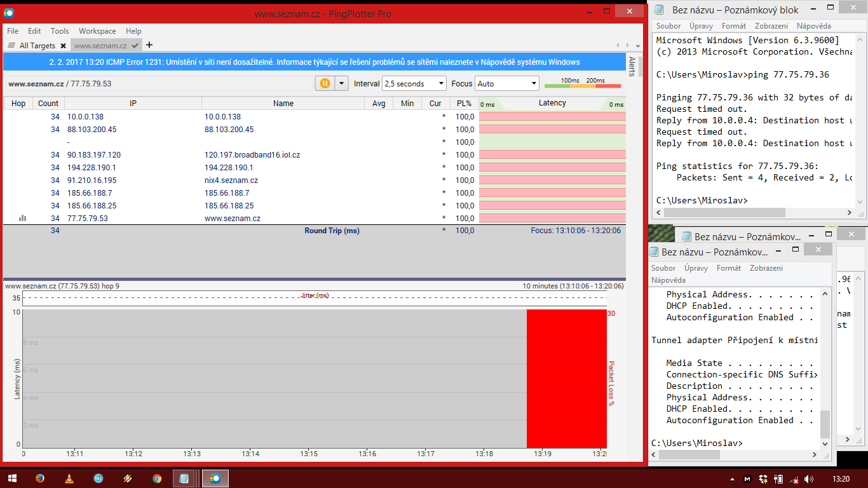Viewport: 868px width, 488px height.
Task: Add a new target tab with plus
Action: coord(149,45)
